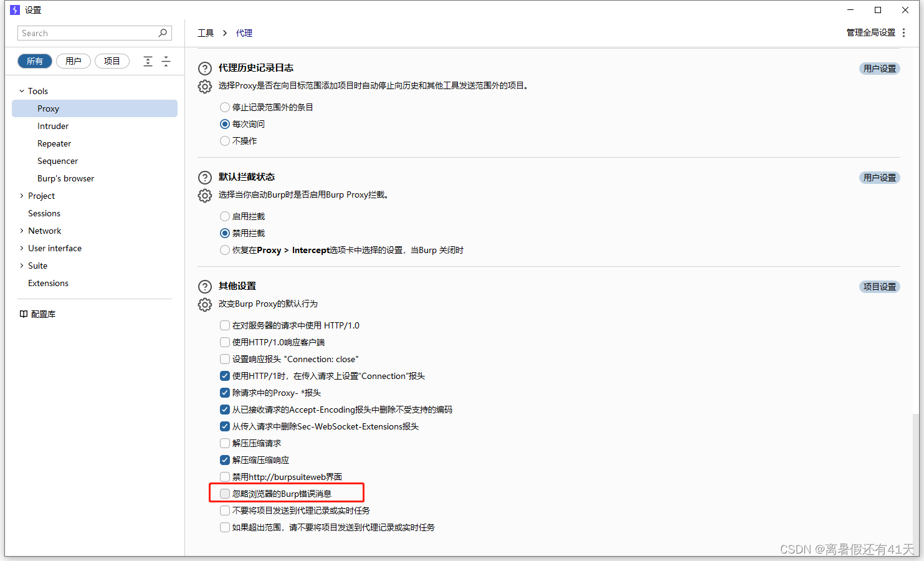Select 每次询问 radio option
The image size is (924, 561).
coord(225,124)
